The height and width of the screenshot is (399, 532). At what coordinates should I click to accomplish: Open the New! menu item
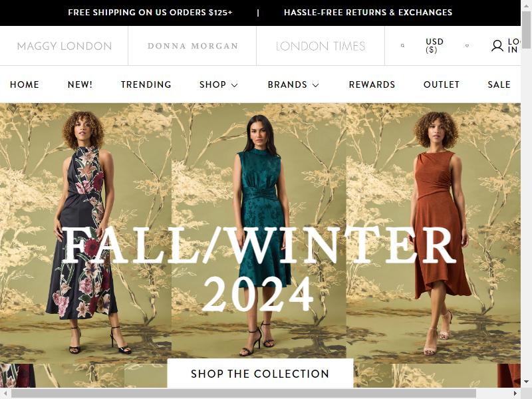point(80,84)
